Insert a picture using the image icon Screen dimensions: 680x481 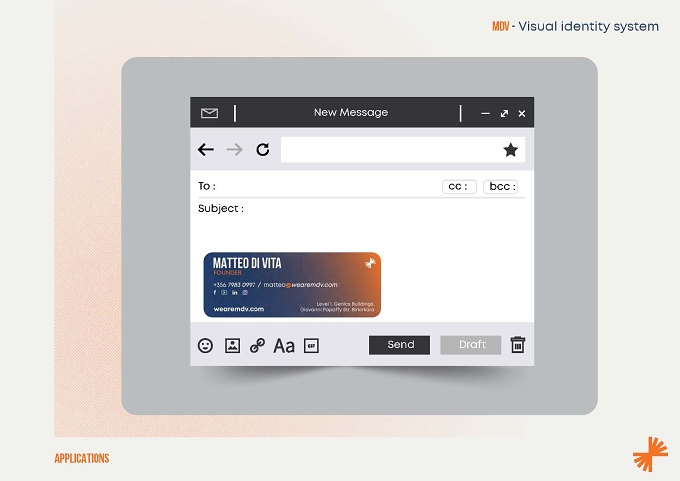click(232, 346)
